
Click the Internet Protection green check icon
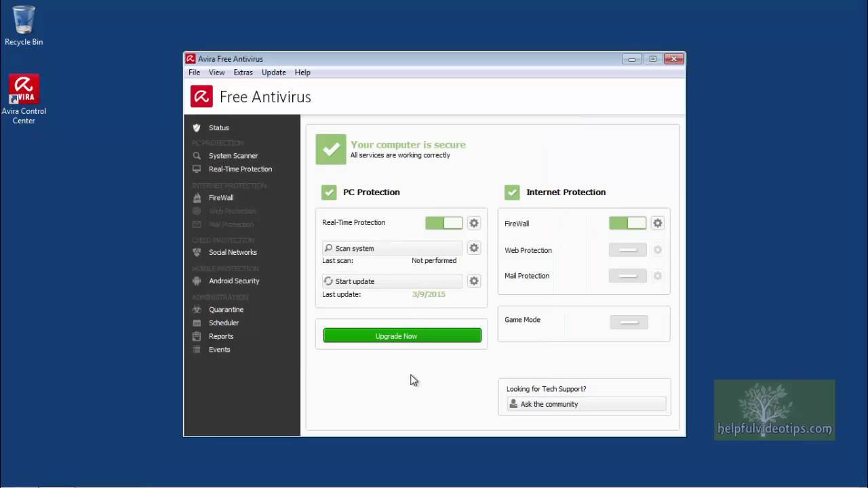512,192
